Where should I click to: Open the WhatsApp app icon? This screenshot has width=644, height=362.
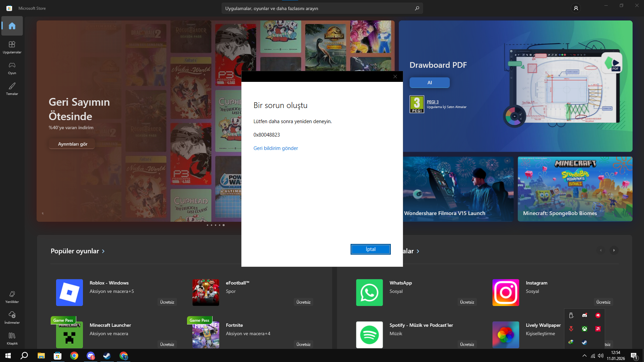pos(369,293)
